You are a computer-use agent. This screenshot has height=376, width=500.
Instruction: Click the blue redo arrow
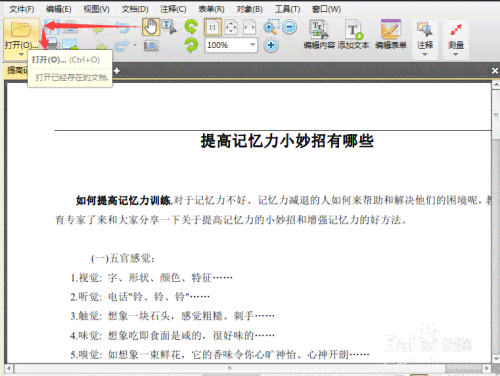[122, 45]
